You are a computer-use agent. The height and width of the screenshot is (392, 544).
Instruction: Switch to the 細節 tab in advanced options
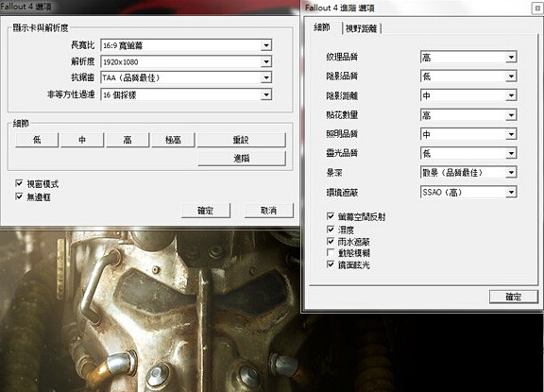(x=322, y=27)
